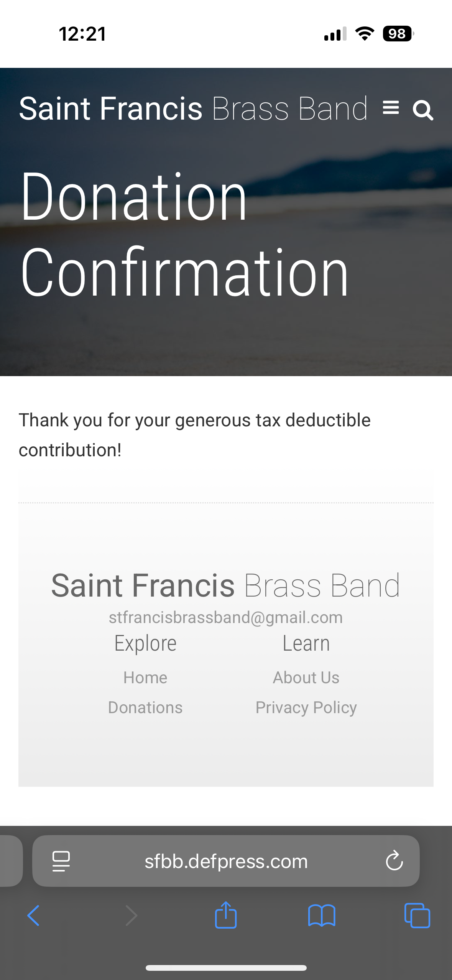Tap the Safari forward arrow
Image resolution: width=452 pixels, height=980 pixels.
(131, 916)
